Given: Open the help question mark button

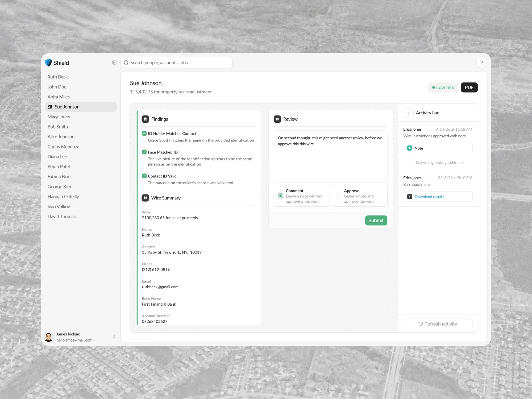Looking at the screenshot, I should click(x=481, y=63).
